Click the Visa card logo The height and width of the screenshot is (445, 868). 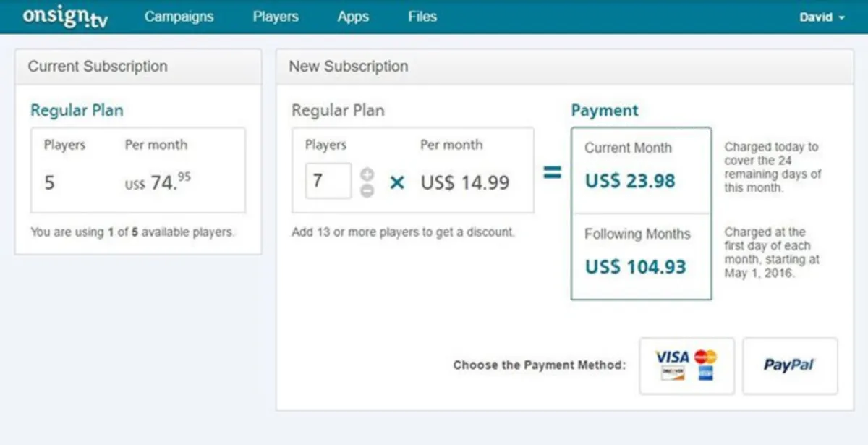point(672,357)
